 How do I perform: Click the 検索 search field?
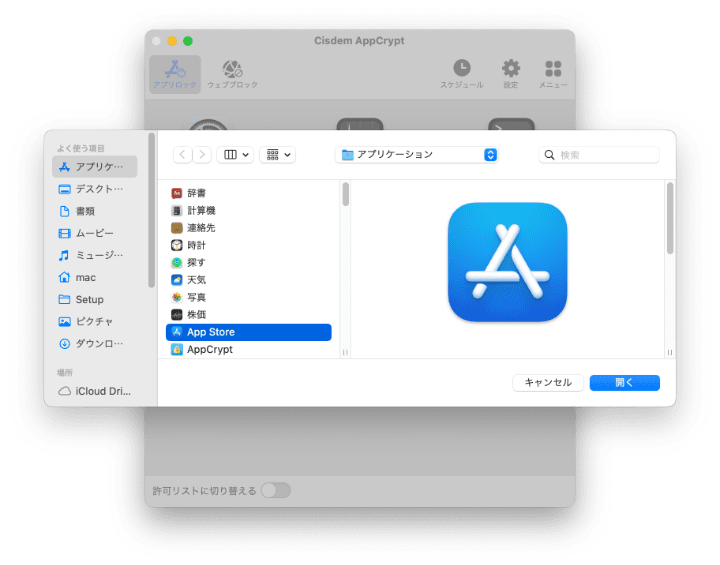click(x=600, y=155)
